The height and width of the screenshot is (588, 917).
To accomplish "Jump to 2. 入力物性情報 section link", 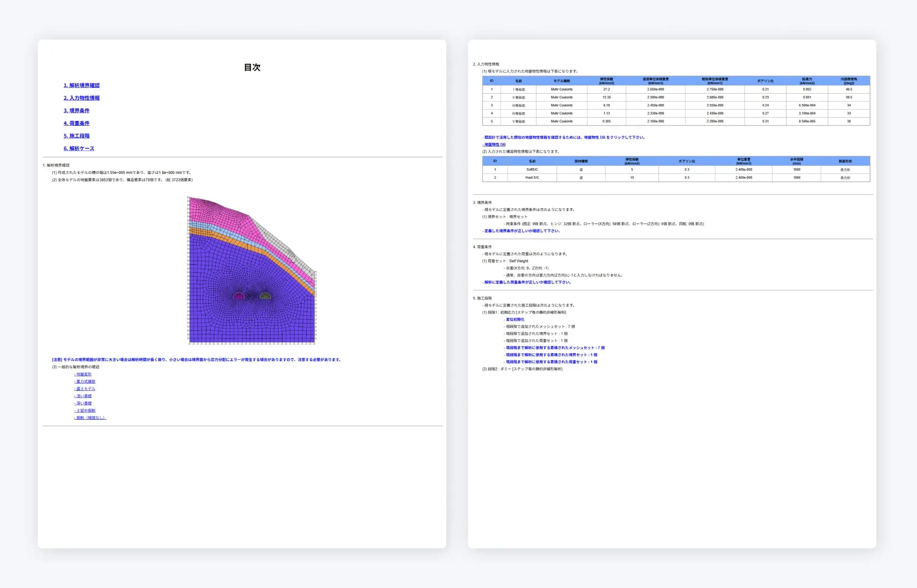I will pyautogui.click(x=82, y=98).
